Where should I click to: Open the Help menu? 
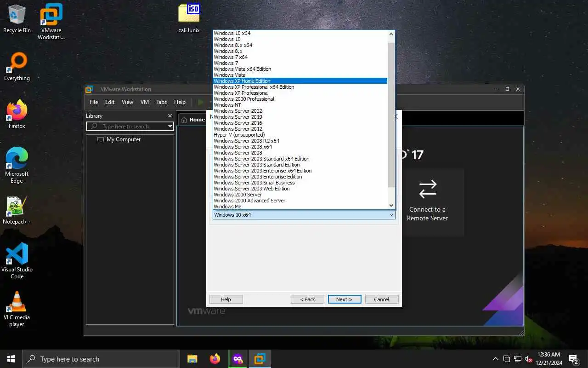180,102
